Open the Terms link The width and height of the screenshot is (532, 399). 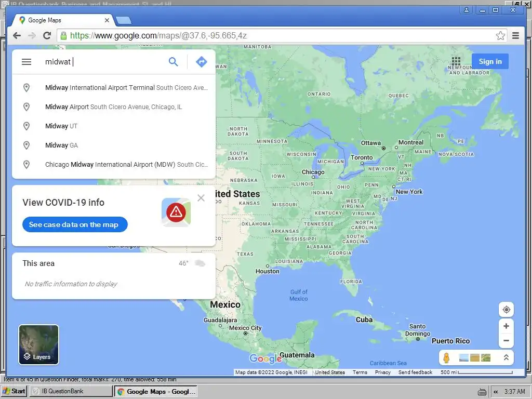pos(360,372)
